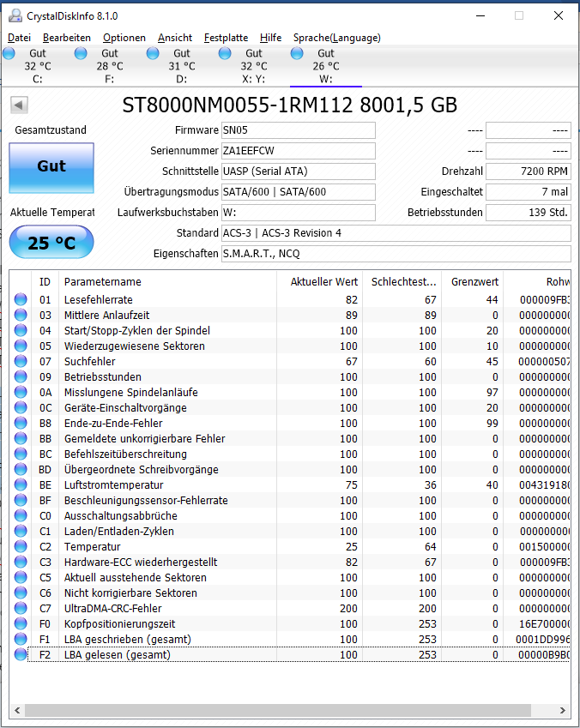The height and width of the screenshot is (728, 580).
Task: Click status icon for Wiederzugewiesene Sektoren row
Action: click(x=21, y=346)
